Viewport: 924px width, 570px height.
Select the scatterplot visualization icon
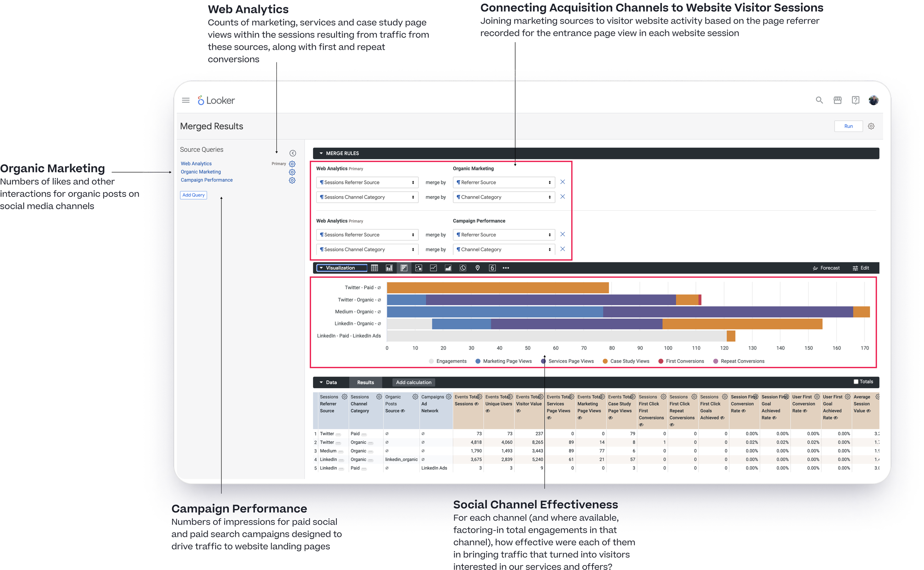point(418,268)
